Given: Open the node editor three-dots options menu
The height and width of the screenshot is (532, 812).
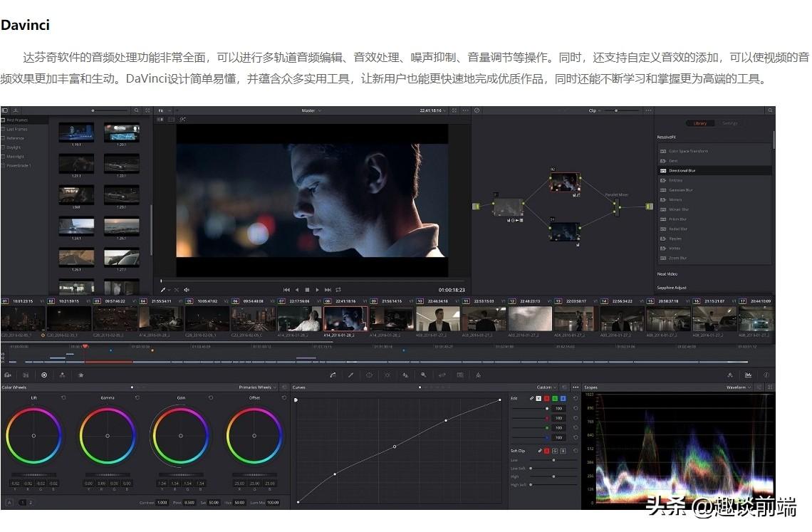Looking at the screenshot, I should (648, 110).
